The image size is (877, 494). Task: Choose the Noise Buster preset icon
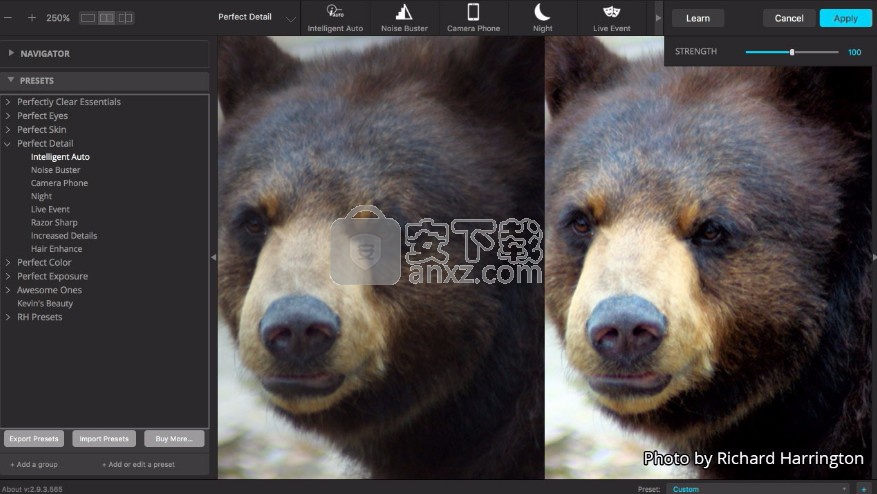click(x=404, y=12)
